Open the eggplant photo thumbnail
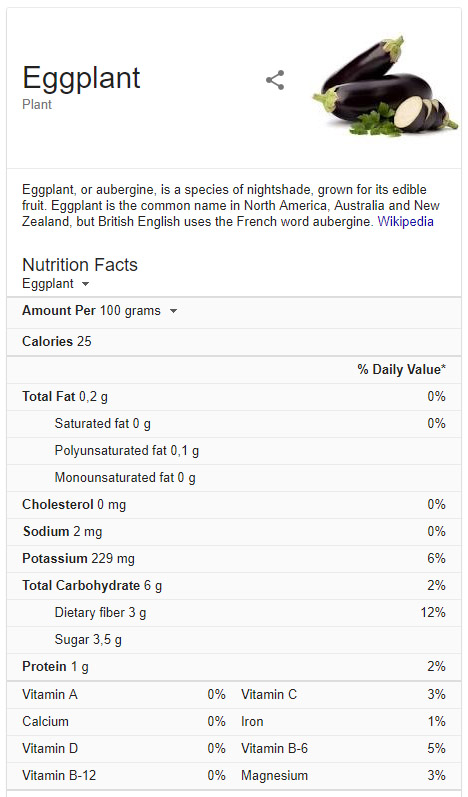The width and height of the screenshot is (468, 797). pos(385,86)
